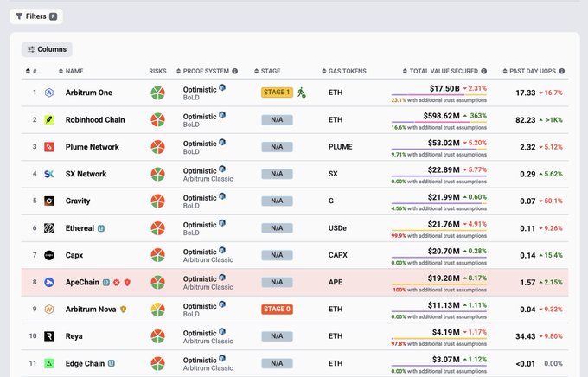Click the ApeChain logo icon
This screenshot has height=377, width=588.
click(49, 282)
